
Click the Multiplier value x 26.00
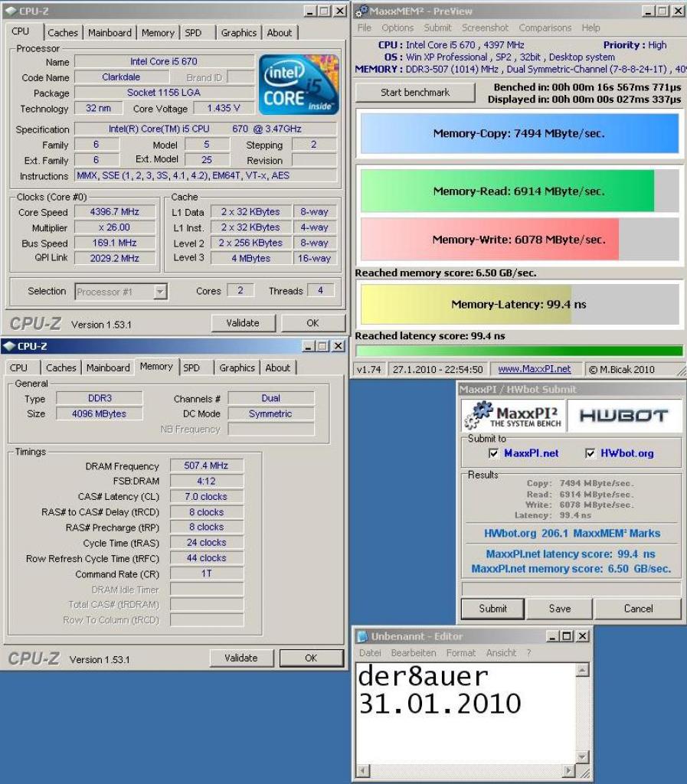[115, 227]
